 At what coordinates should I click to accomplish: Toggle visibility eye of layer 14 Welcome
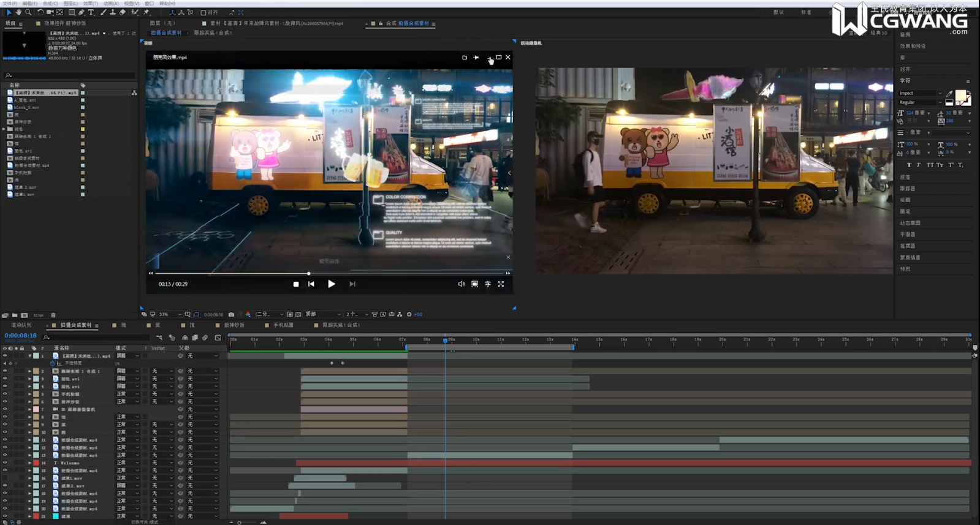click(5, 463)
